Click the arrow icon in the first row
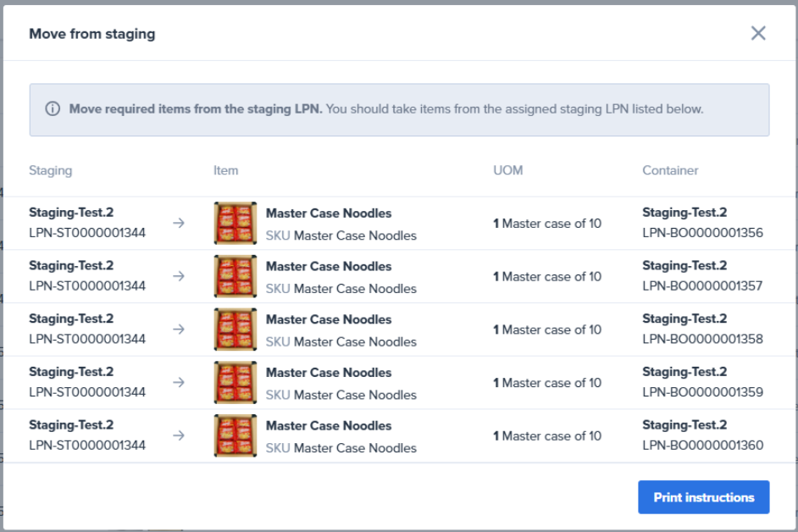Screen dimensions: 798x532 179,224
